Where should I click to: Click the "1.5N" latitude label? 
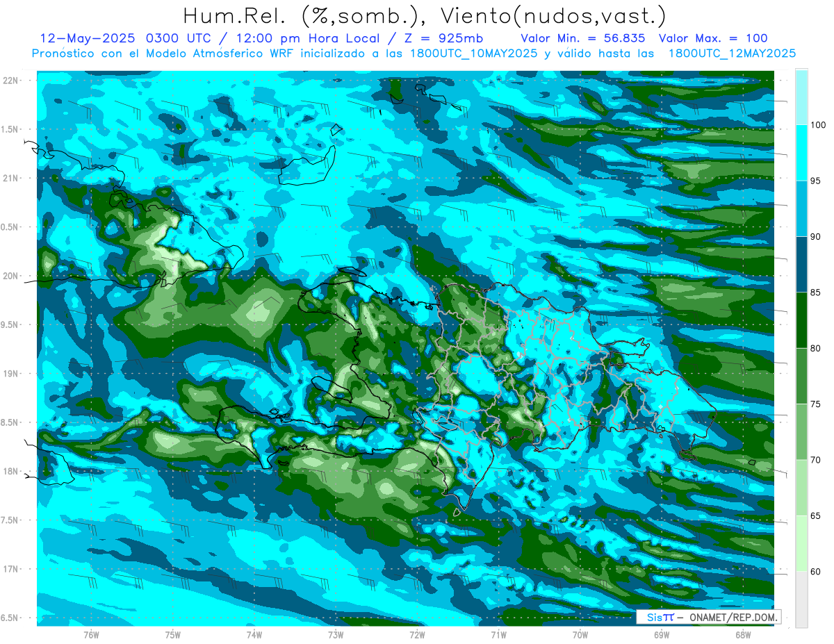click(9, 129)
